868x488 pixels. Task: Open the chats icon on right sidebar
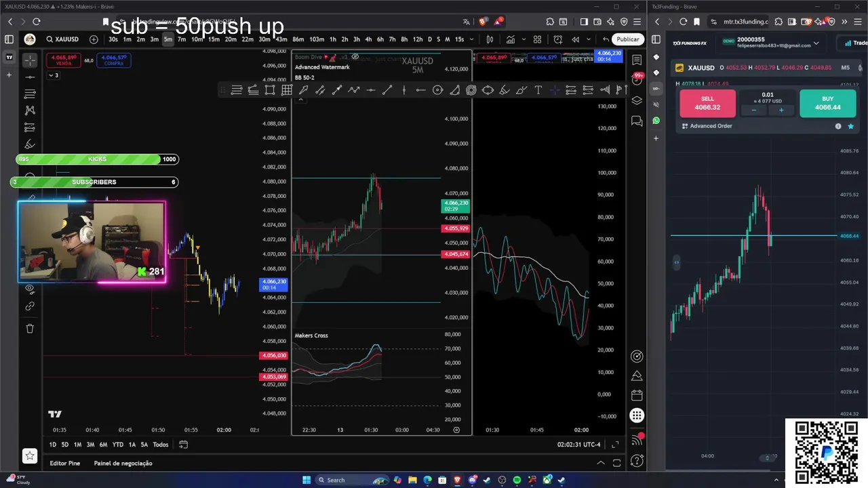(x=637, y=121)
